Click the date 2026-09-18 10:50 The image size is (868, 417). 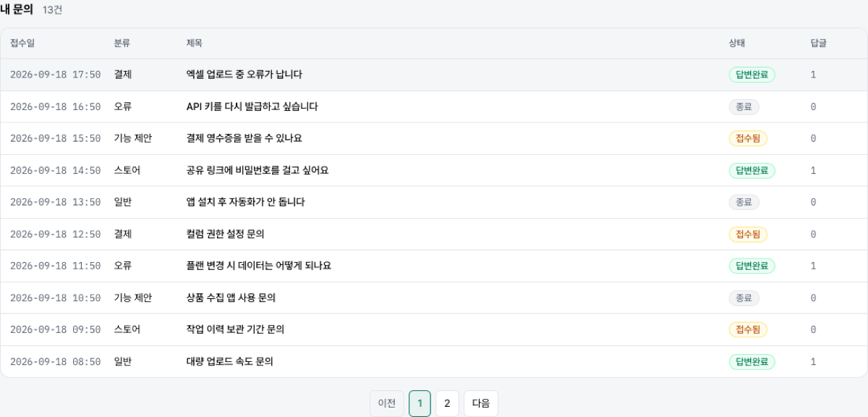pos(56,298)
